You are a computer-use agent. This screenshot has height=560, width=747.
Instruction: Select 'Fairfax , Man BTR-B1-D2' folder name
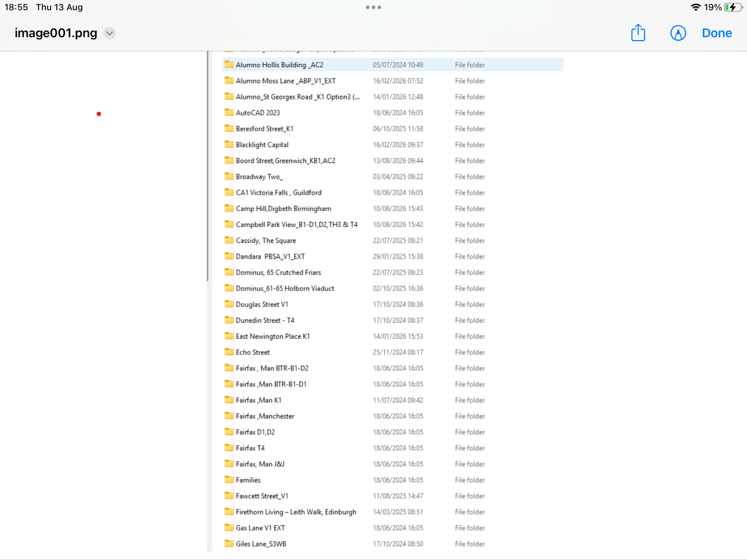tap(272, 368)
